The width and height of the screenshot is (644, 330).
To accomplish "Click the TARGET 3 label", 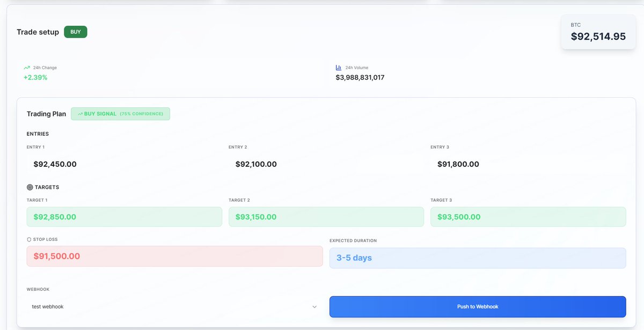I will pos(441,200).
